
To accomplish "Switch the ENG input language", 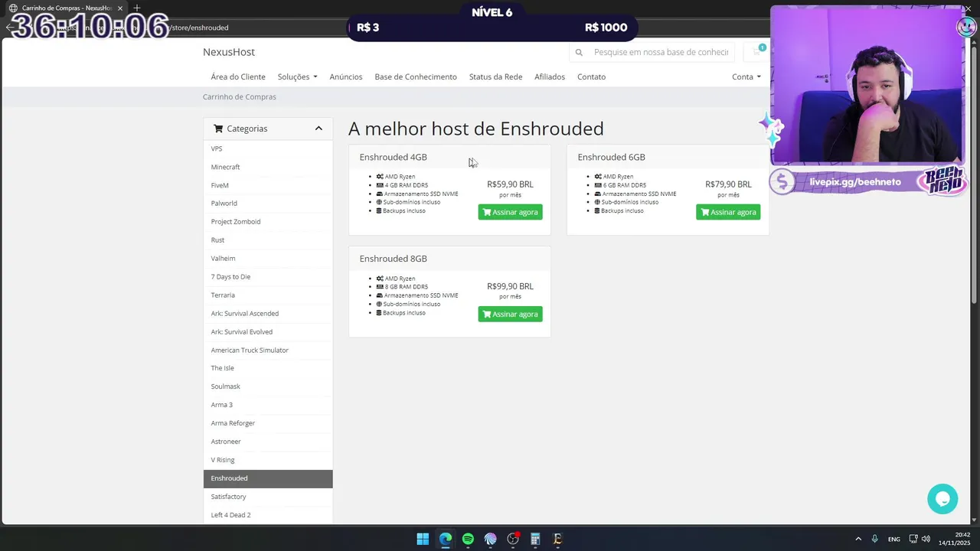I will click(x=893, y=539).
